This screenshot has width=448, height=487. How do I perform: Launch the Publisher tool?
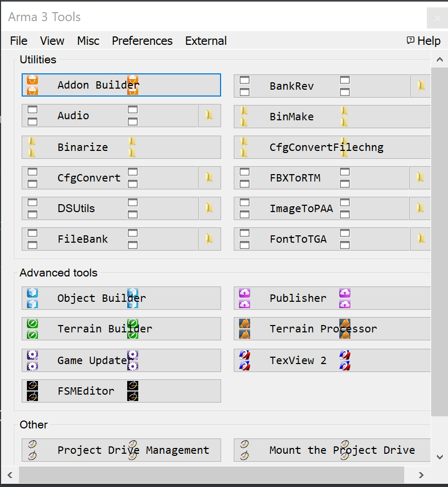click(x=332, y=298)
